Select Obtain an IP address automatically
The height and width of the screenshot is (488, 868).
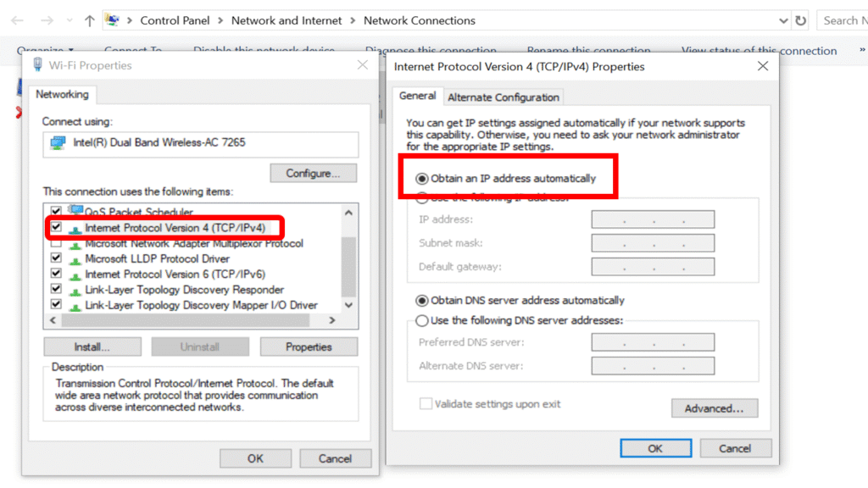click(x=421, y=179)
